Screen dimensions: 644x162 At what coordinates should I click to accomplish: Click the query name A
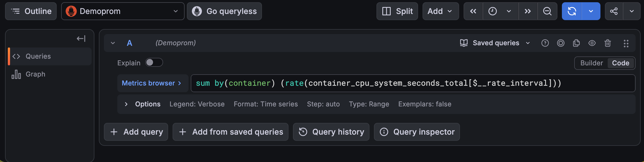pyautogui.click(x=130, y=43)
